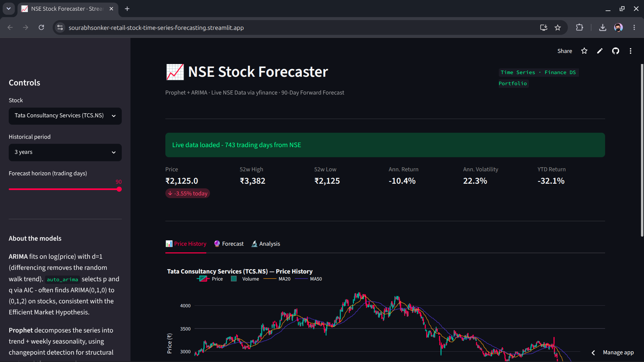Click the About the models heading

(35, 239)
